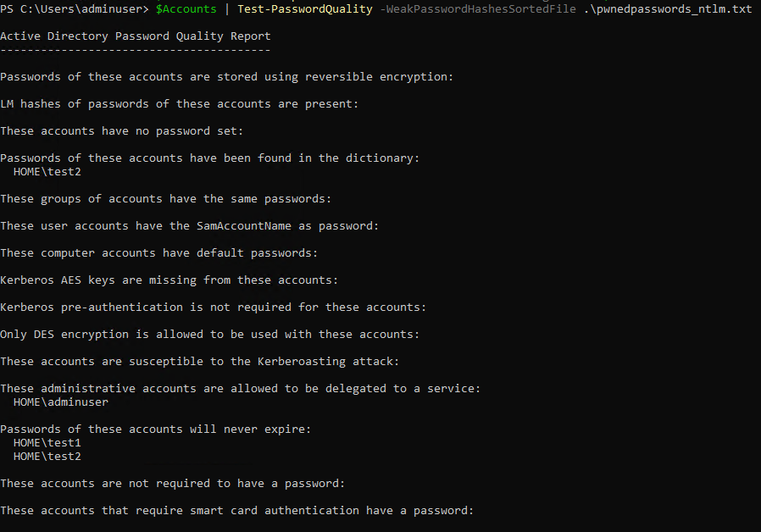Screen dimensions: 761x532
Task: Click the smart card authentication line
Action: click(x=236, y=510)
